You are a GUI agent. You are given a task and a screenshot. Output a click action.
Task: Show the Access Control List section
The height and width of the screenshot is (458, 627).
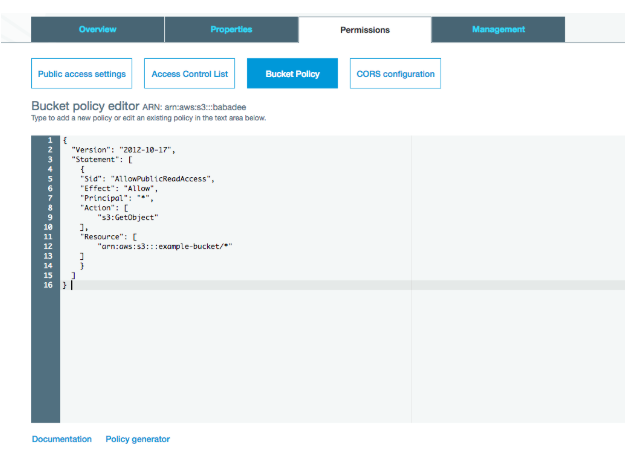190,74
